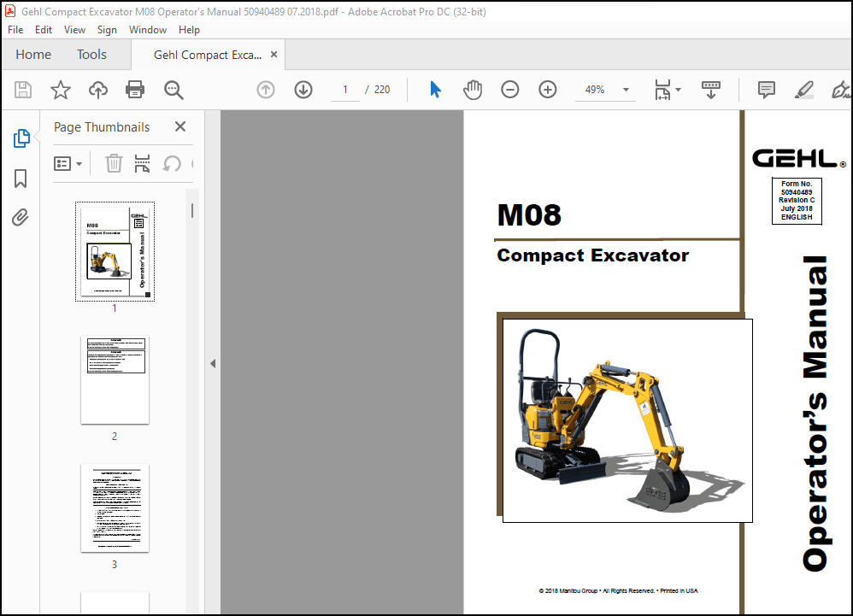The width and height of the screenshot is (853, 616).
Task: Select the Fill & Sign pencil tool
Action: point(803,89)
